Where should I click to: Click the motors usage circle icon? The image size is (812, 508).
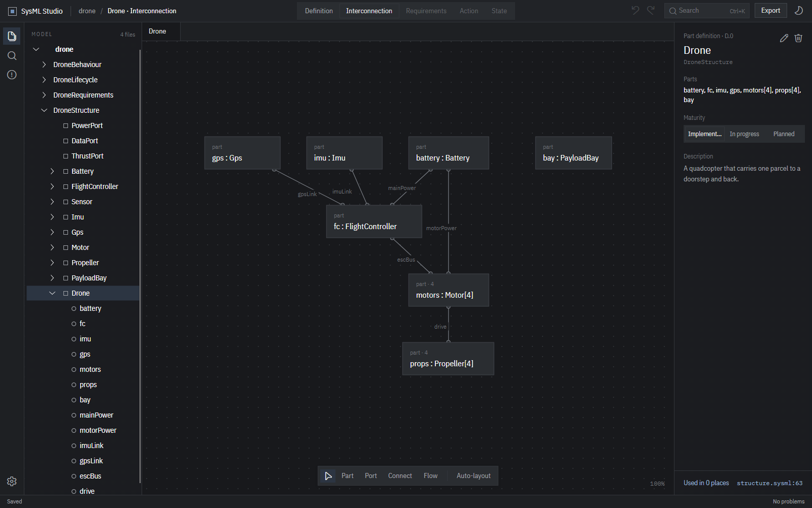(x=74, y=369)
